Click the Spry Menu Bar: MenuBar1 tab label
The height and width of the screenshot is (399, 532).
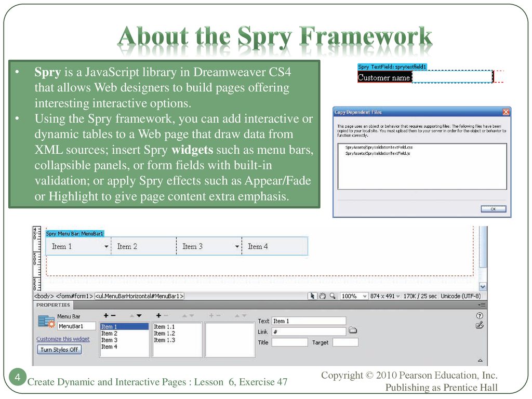click(75, 233)
